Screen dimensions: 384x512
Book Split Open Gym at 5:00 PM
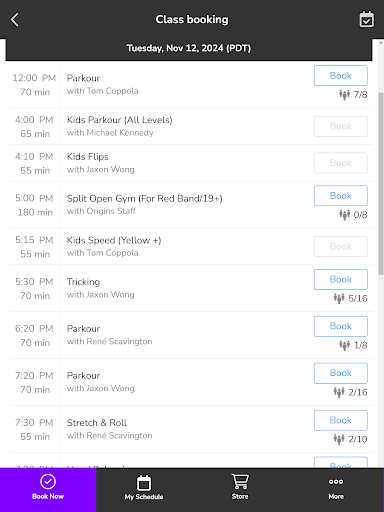pos(341,196)
